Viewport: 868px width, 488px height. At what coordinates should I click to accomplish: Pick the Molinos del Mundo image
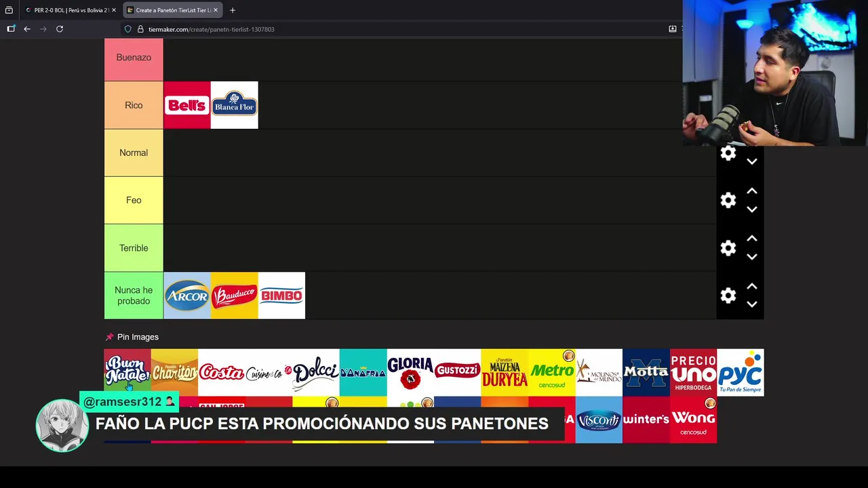tap(599, 372)
